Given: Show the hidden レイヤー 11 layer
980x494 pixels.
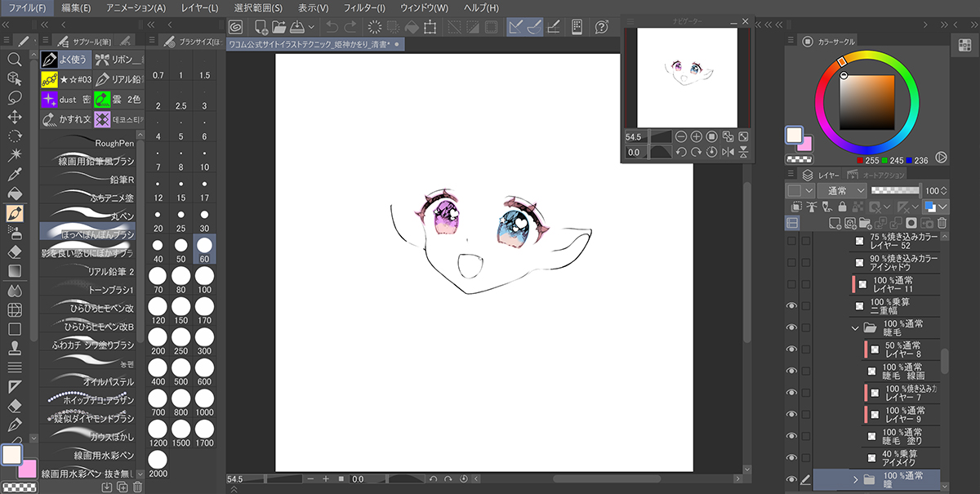Looking at the screenshot, I should pos(791,283).
